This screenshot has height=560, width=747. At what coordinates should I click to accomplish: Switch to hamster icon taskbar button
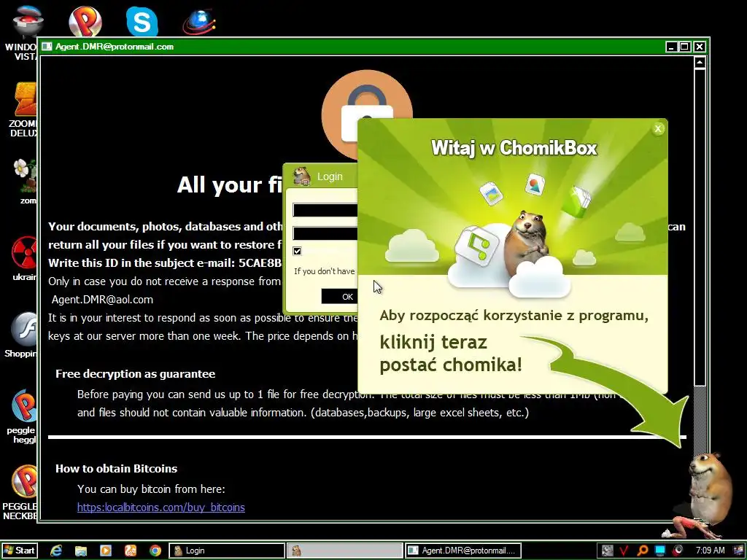pos(344,551)
